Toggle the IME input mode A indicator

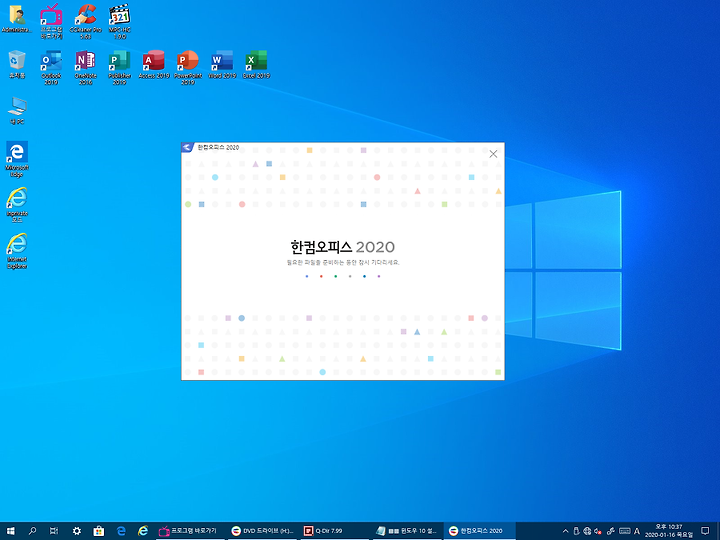pyautogui.click(x=637, y=531)
